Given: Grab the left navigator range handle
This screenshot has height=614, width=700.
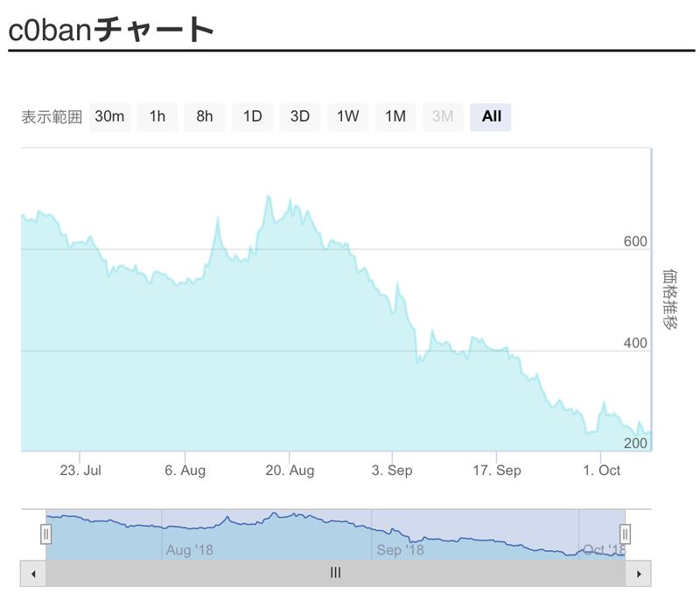Looking at the screenshot, I should click(46, 534).
